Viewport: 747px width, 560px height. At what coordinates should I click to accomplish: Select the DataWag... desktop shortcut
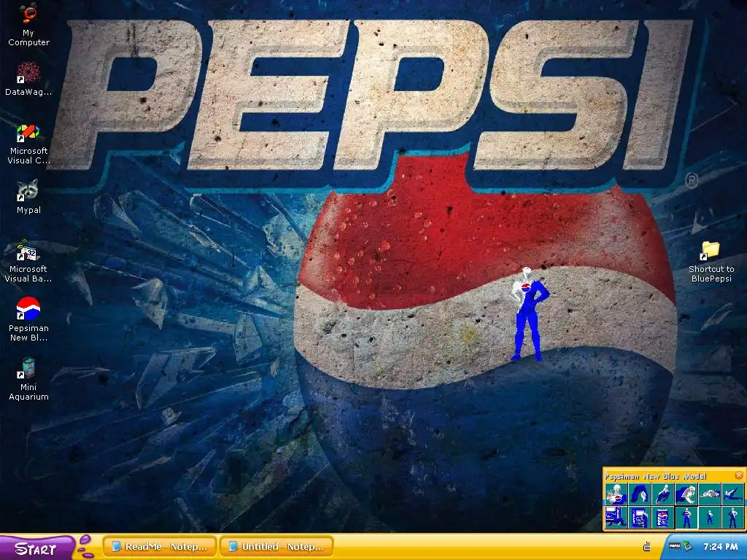click(x=28, y=79)
